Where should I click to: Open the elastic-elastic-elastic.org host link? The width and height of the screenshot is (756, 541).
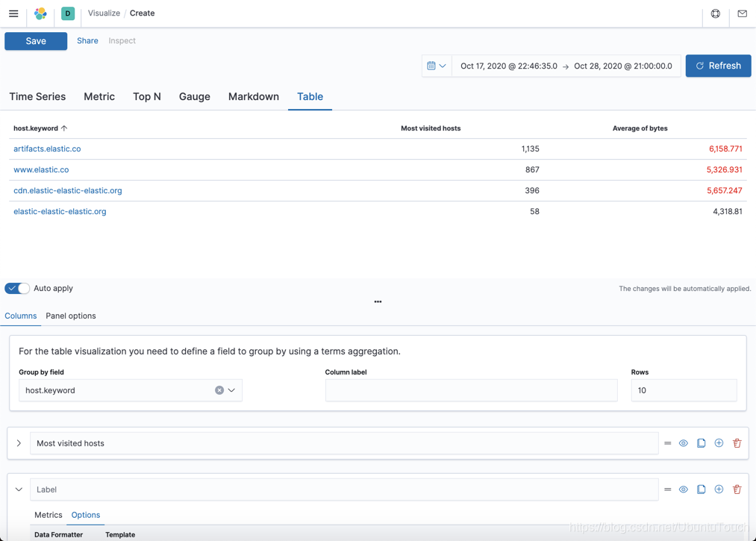pyautogui.click(x=60, y=211)
